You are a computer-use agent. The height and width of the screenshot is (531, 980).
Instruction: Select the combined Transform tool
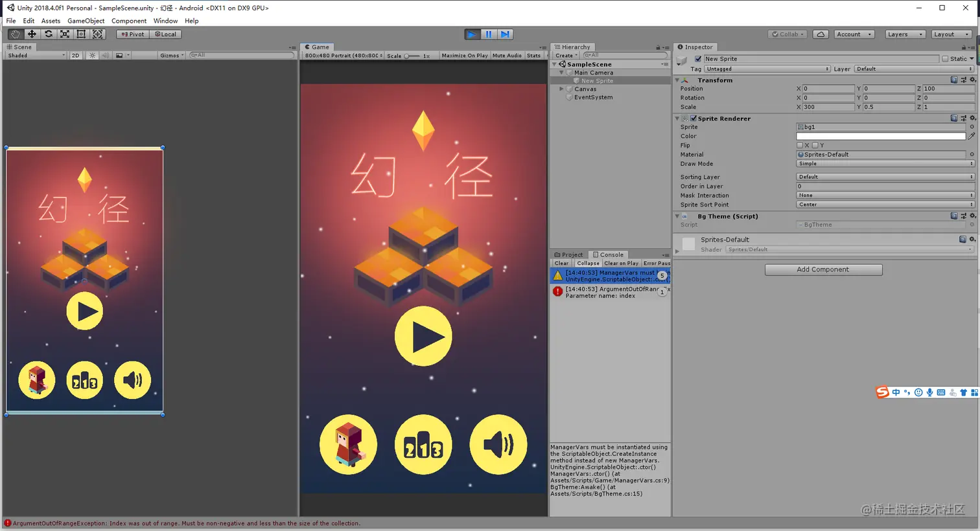coord(98,34)
